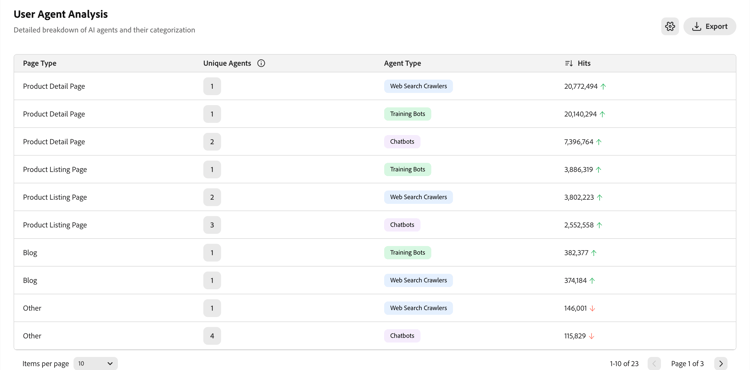Click the up arrow beside 2,552,558

[x=599, y=225]
